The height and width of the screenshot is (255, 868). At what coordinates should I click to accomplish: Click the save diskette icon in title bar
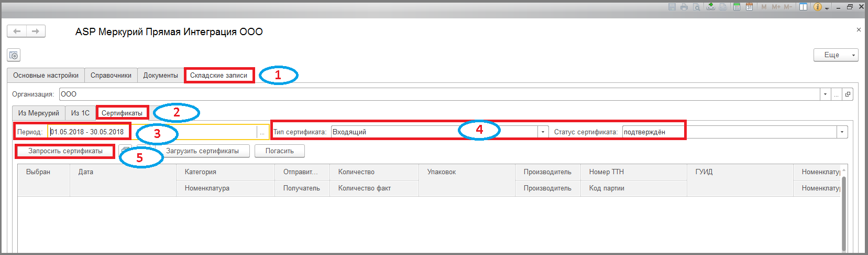point(672,7)
